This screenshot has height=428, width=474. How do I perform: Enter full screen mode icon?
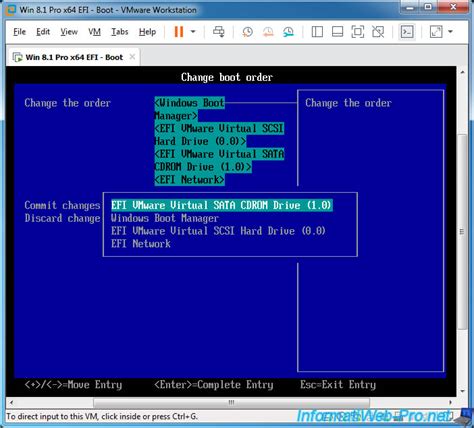click(x=358, y=32)
